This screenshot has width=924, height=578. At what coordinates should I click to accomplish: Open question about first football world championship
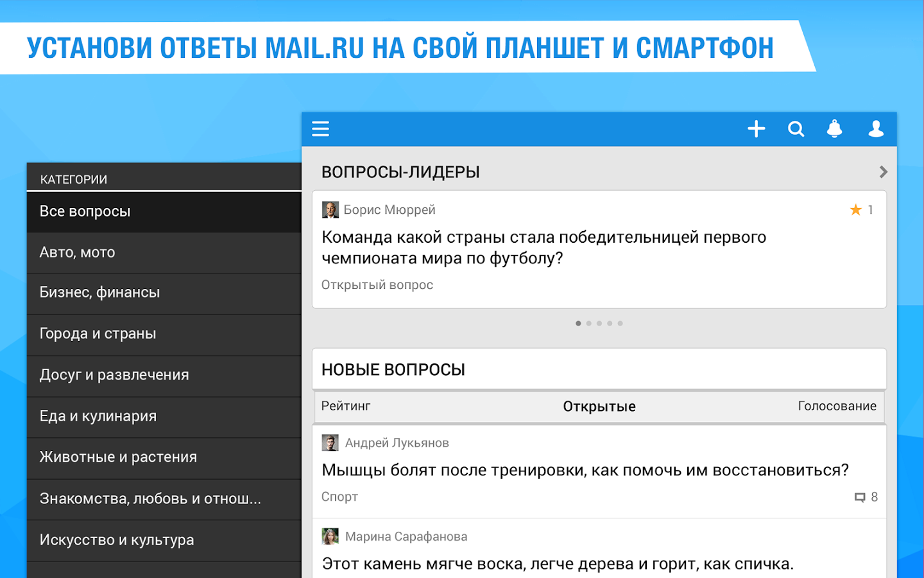point(543,247)
